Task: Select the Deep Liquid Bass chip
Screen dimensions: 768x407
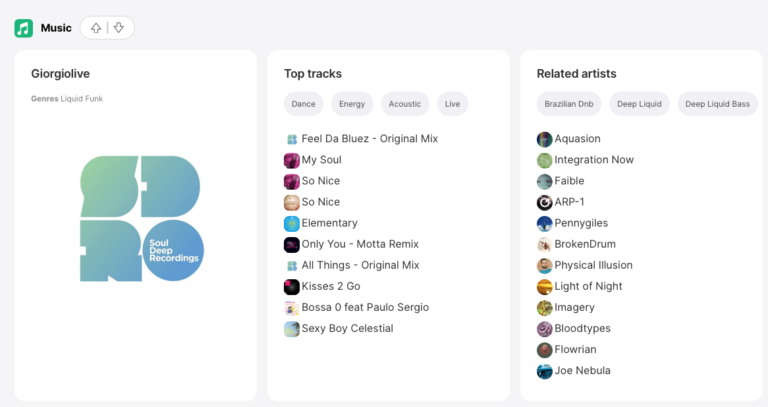Action: (717, 104)
